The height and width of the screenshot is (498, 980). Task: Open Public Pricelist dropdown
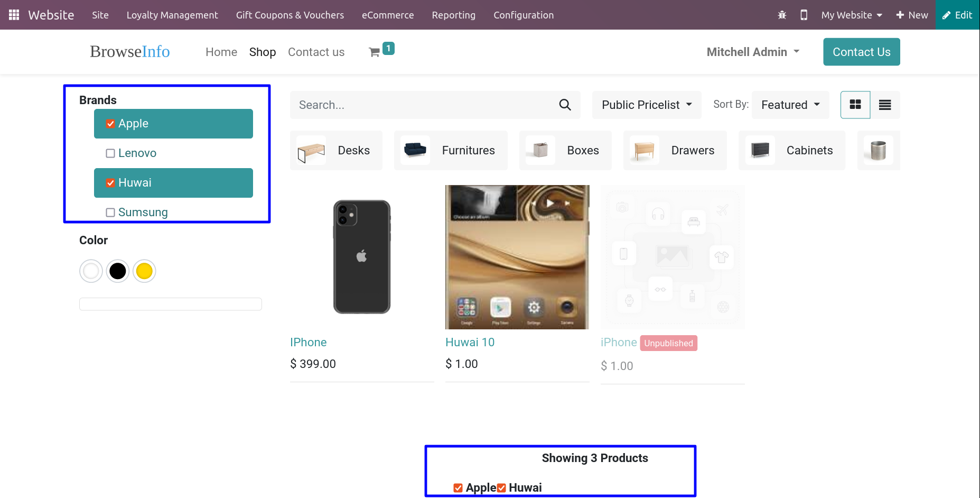point(647,105)
